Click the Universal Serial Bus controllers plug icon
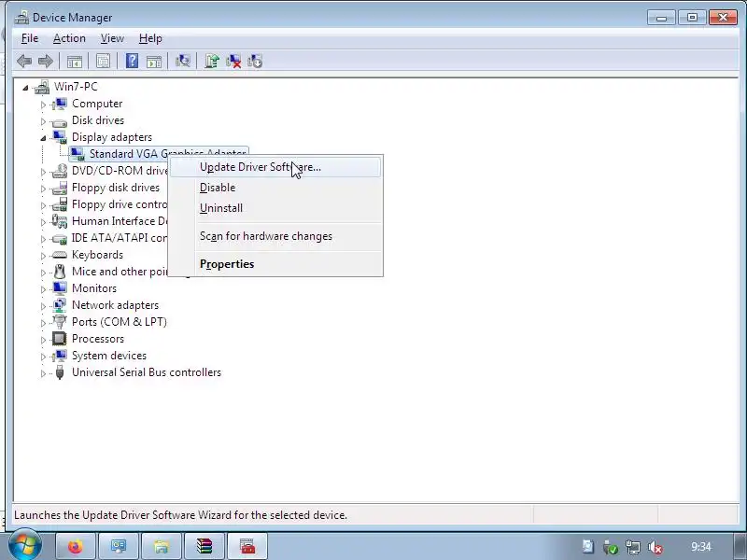Screen dimensions: 747x560 click(60, 372)
